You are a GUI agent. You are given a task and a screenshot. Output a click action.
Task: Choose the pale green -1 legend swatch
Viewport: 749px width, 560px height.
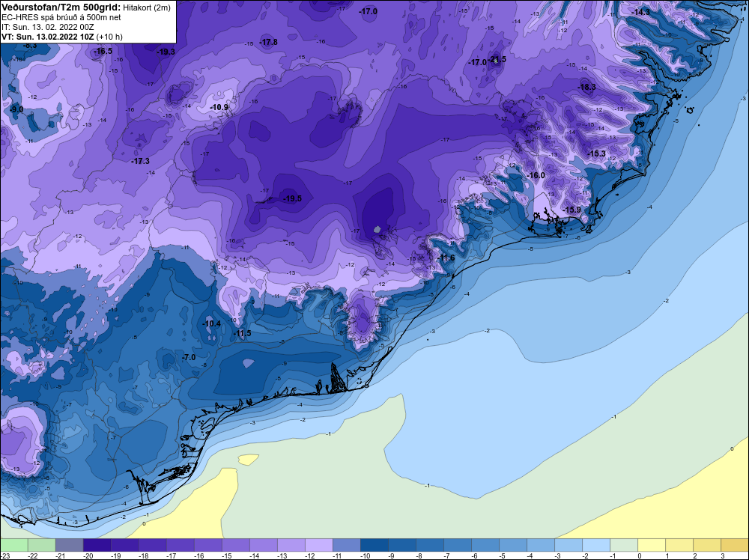pyautogui.click(x=623, y=545)
